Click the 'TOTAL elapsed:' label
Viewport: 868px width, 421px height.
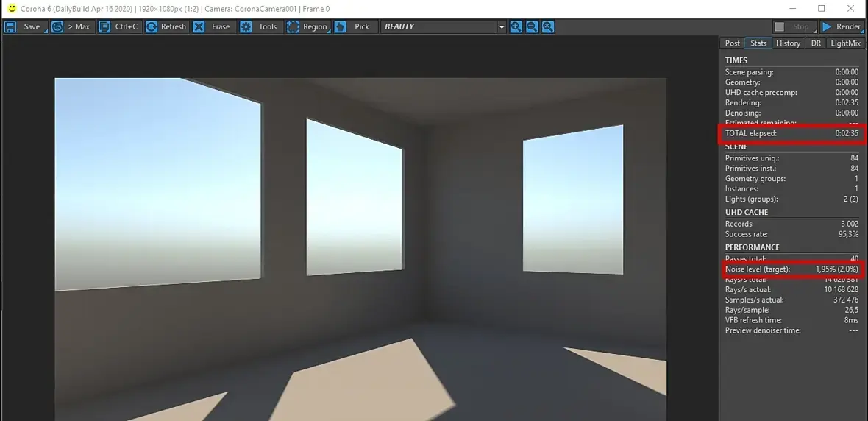click(x=751, y=133)
